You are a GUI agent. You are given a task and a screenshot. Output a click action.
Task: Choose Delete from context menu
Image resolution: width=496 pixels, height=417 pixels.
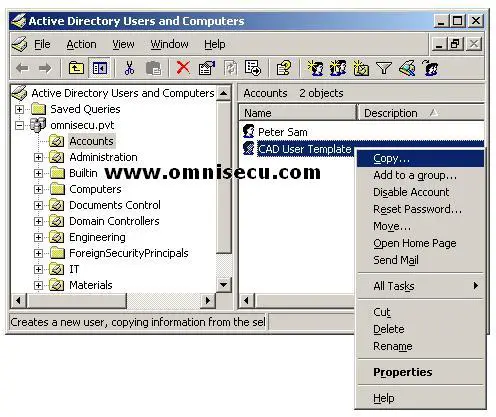420,329
